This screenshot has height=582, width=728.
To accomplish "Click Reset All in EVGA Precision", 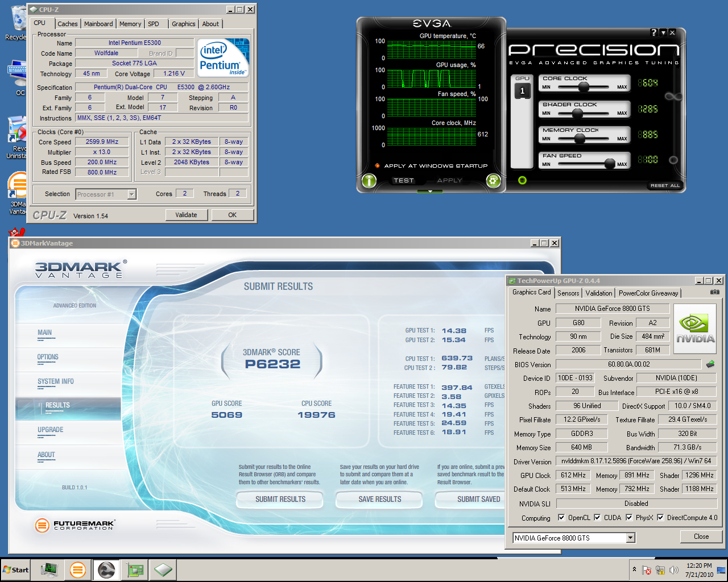I will 665,186.
